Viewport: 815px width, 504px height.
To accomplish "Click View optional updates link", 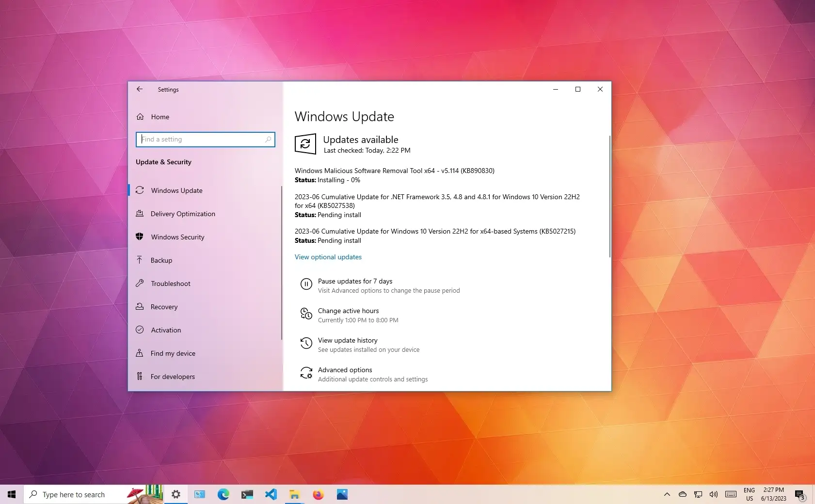I will [328, 257].
